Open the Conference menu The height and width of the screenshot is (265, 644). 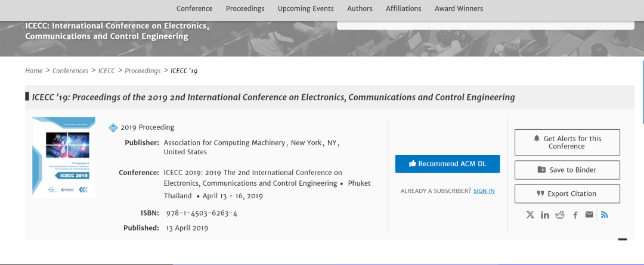click(194, 8)
